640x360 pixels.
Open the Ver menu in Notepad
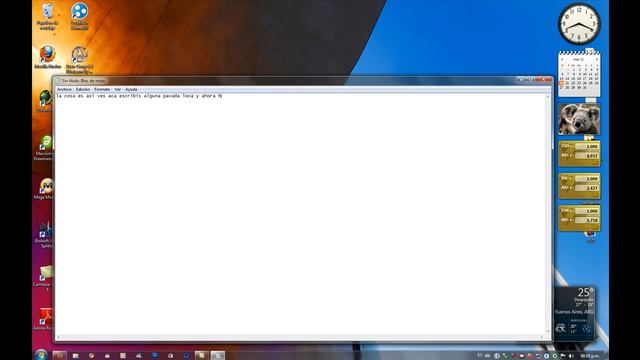118,89
